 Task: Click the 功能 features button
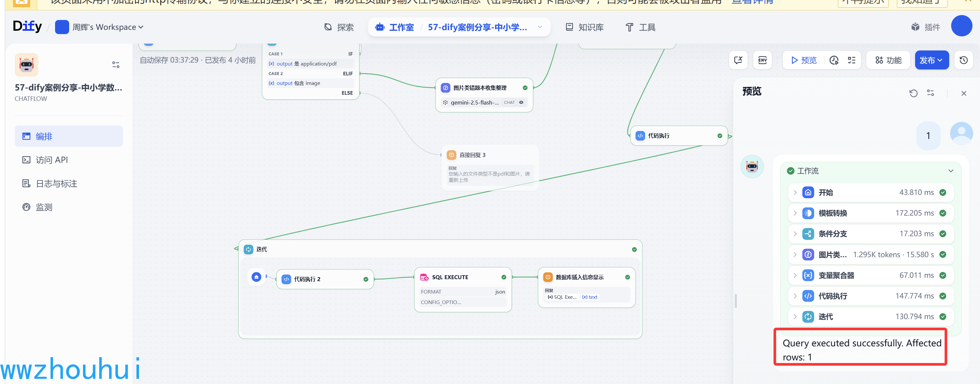888,60
